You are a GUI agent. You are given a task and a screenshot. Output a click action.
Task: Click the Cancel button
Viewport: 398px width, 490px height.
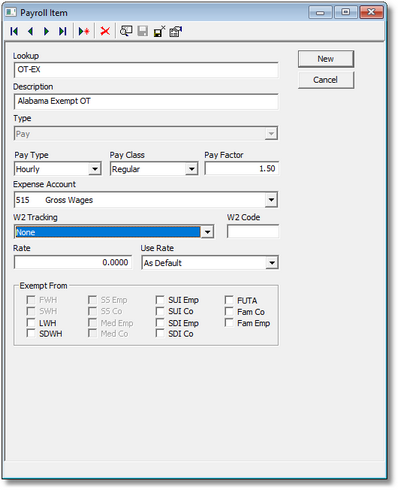pos(326,80)
